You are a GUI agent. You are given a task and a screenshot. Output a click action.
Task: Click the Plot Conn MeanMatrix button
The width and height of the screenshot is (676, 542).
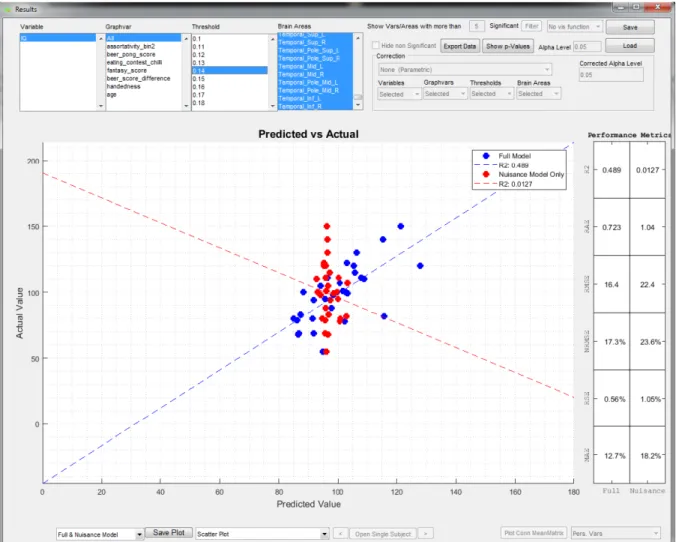click(534, 533)
